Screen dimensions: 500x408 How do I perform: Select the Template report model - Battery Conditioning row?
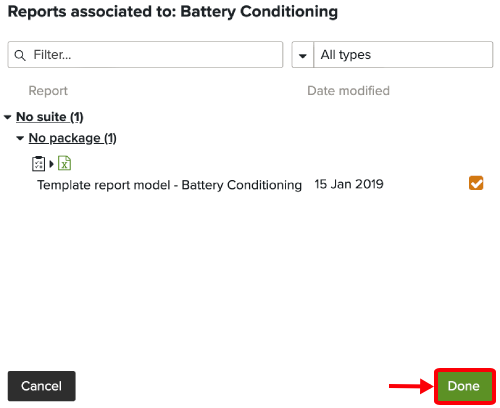(x=250, y=184)
